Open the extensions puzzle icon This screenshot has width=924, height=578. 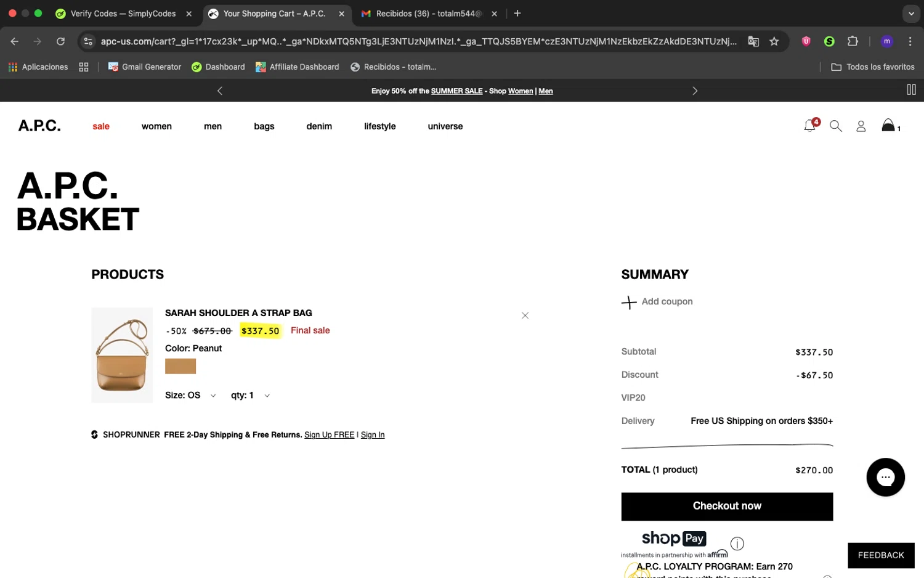[853, 41]
